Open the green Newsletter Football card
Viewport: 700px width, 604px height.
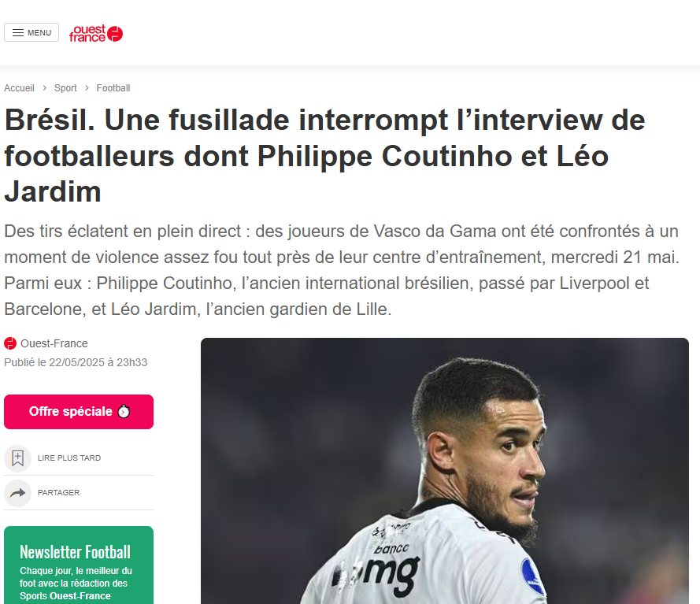pos(79,565)
